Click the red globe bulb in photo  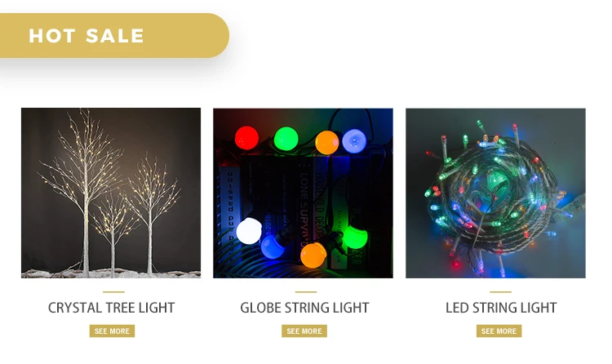tap(246, 138)
